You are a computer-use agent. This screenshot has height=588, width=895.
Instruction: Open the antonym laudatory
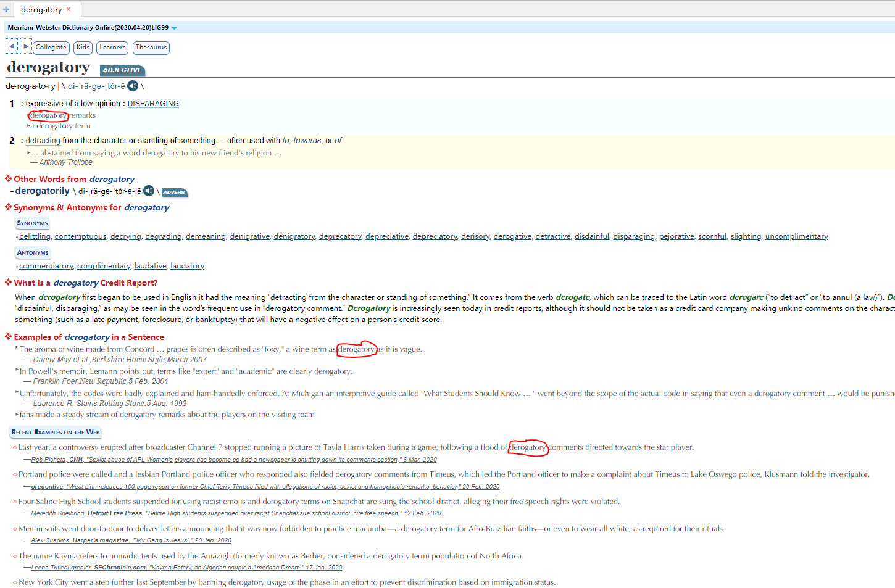pos(188,266)
